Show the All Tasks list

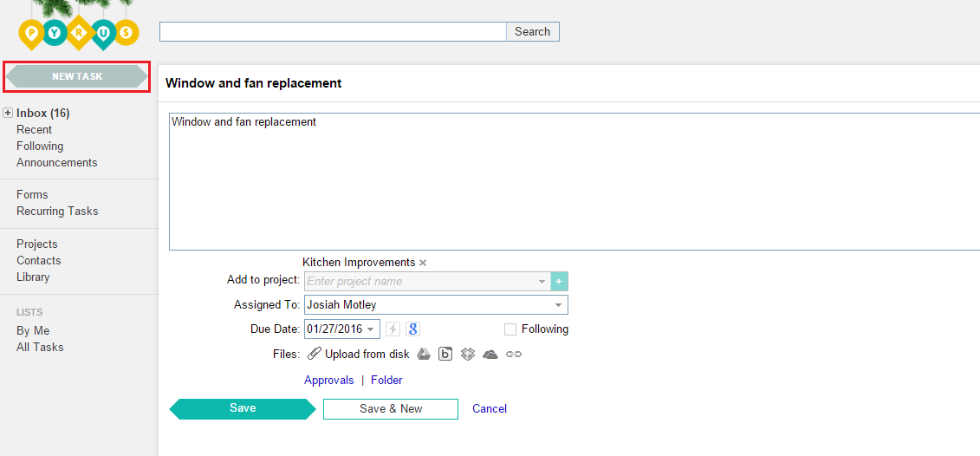point(40,347)
